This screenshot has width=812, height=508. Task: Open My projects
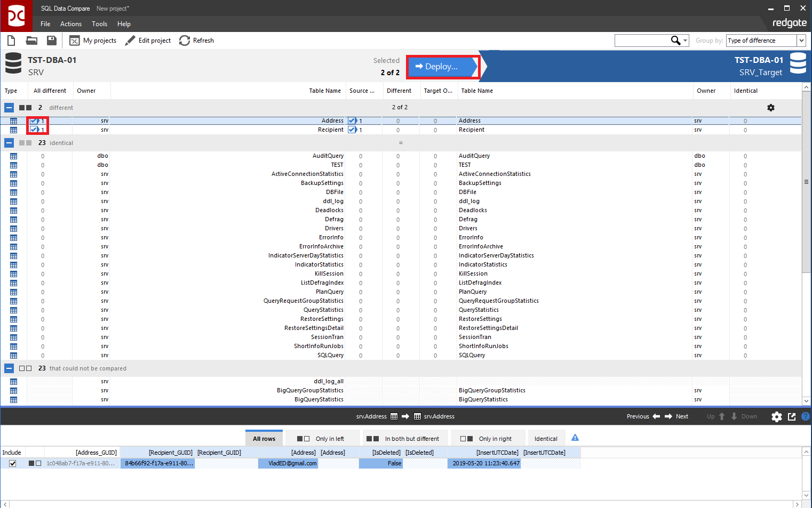(93, 41)
